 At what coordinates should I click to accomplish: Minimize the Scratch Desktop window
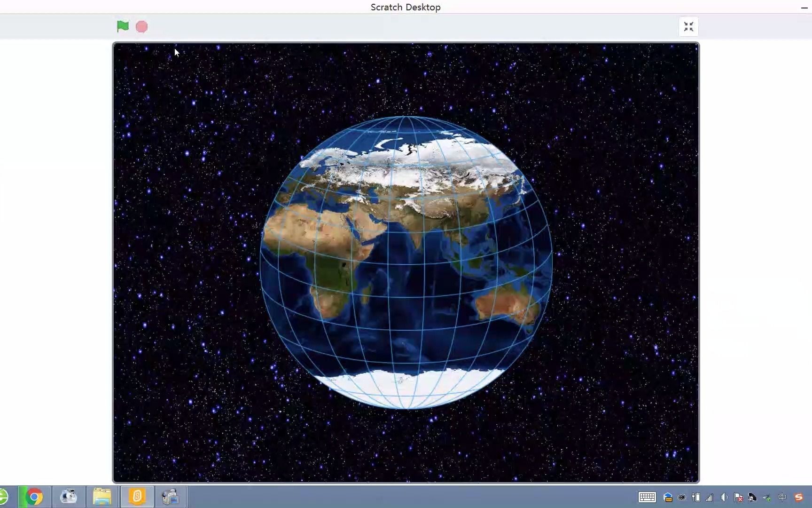point(804,8)
